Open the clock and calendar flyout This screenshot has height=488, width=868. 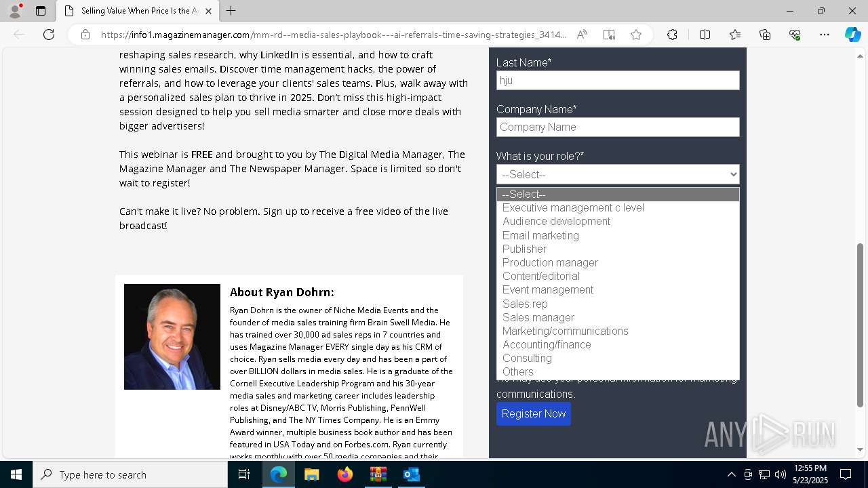click(x=810, y=474)
